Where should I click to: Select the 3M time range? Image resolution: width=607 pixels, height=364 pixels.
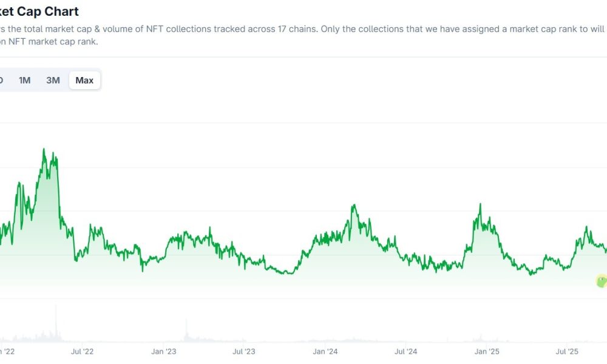[x=53, y=79]
